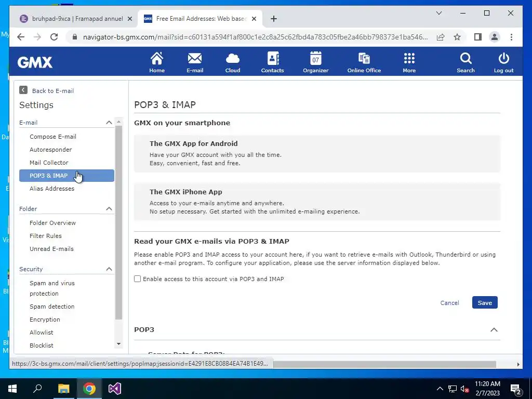Select Autoresponder settings

[x=50, y=150]
